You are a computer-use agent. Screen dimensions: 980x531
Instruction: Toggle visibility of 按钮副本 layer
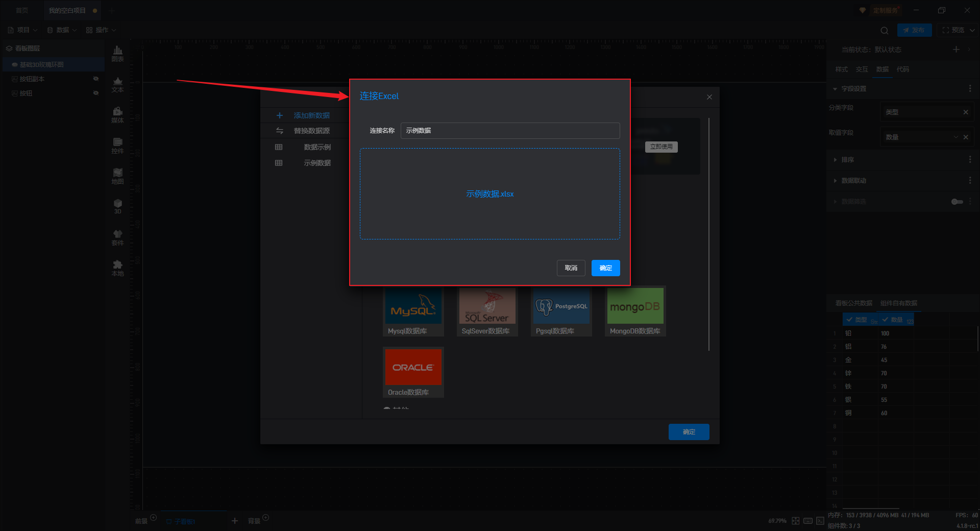95,79
